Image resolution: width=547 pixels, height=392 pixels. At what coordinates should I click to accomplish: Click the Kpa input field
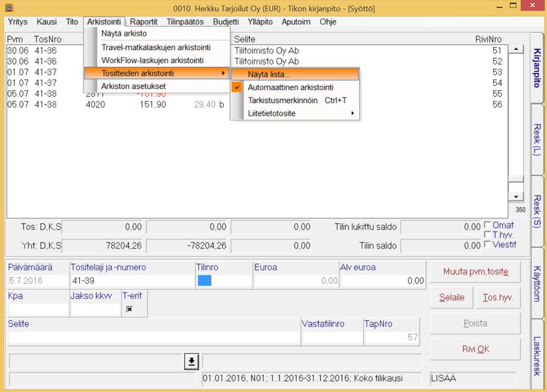pyautogui.click(x=38, y=309)
